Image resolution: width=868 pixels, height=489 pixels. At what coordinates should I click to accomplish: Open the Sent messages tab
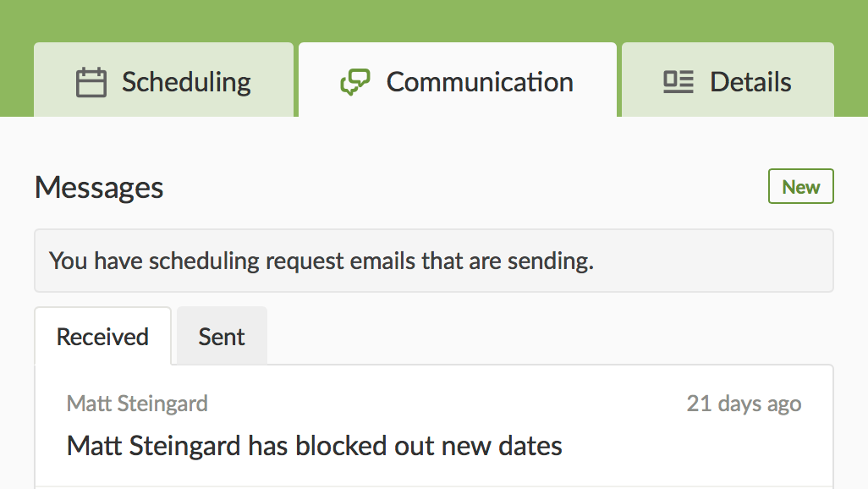(x=221, y=336)
